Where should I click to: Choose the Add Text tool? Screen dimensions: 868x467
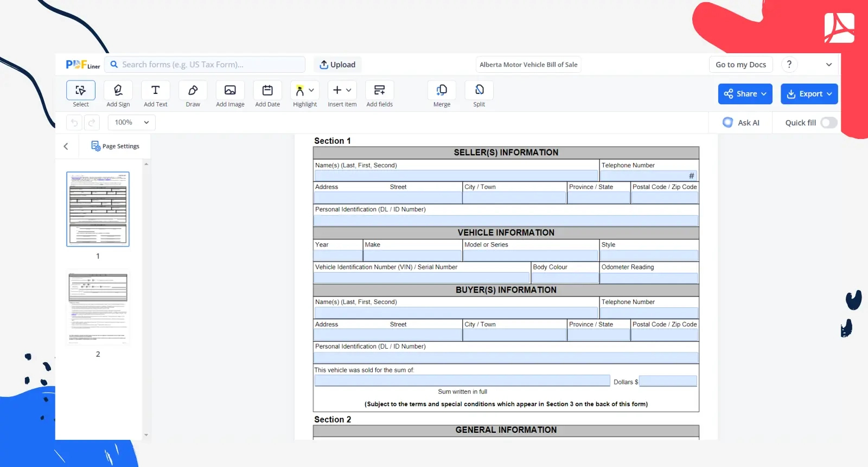pos(155,91)
